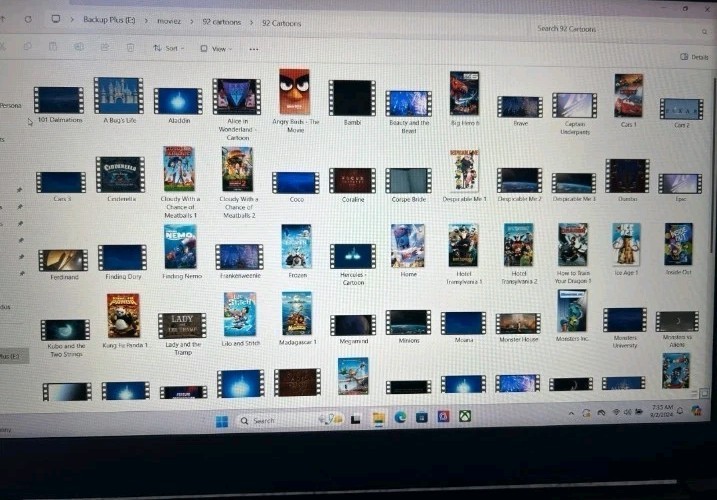The width and height of the screenshot is (717, 500).
Task: Toggle the Details pane button
Action: coord(694,57)
